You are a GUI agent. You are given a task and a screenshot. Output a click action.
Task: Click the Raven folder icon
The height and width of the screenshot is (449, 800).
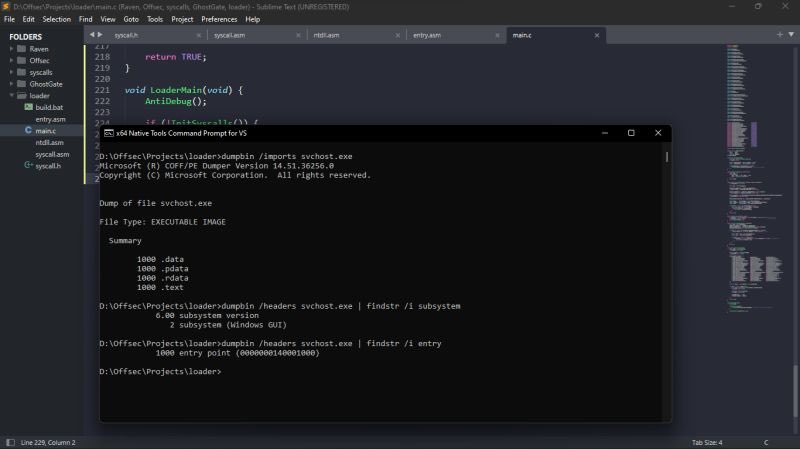click(x=21, y=49)
